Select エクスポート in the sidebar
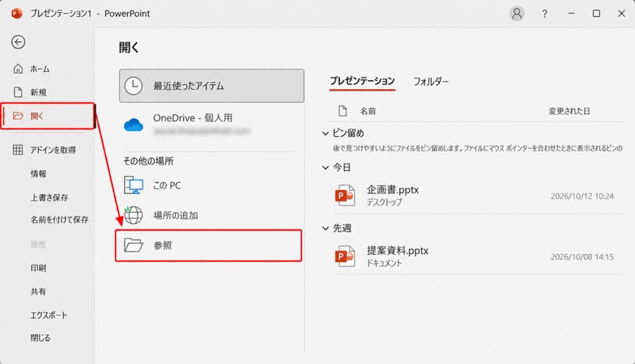The width and height of the screenshot is (635, 364). (49, 315)
